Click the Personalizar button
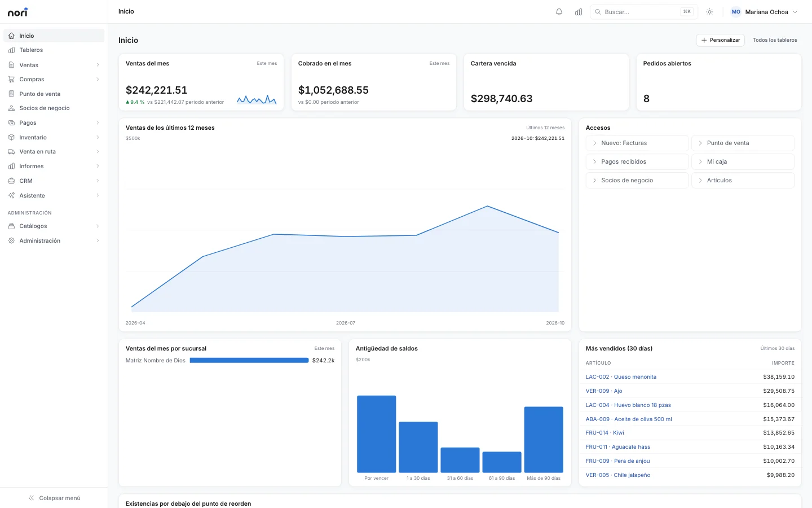 click(x=720, y=40)
